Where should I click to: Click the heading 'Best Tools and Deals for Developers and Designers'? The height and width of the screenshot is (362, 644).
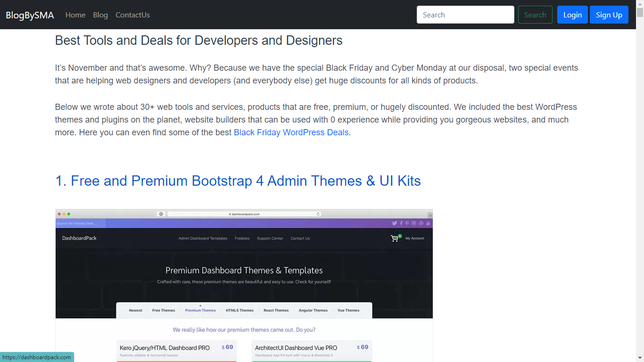click(x=199, y=41)
